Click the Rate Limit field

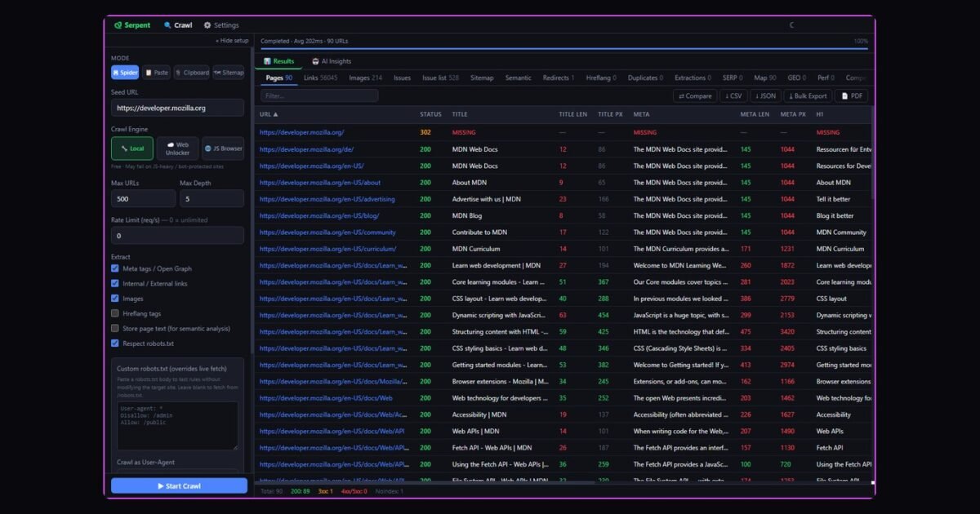pyautogui.click(x=177, y=235)
